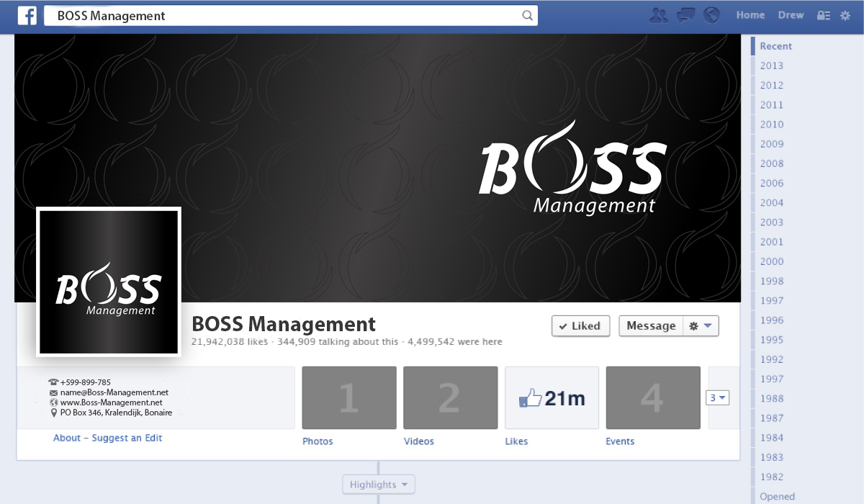Expand the gear dropdown beside Message
This screenshot has width=864, height=504.
coord(701,325)
